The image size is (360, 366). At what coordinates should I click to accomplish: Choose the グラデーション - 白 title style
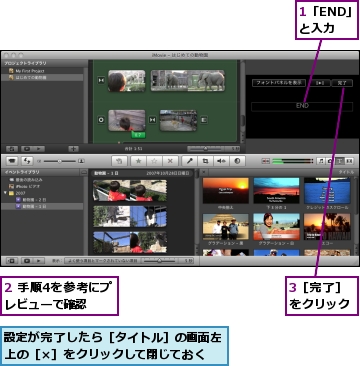point(276,226)
